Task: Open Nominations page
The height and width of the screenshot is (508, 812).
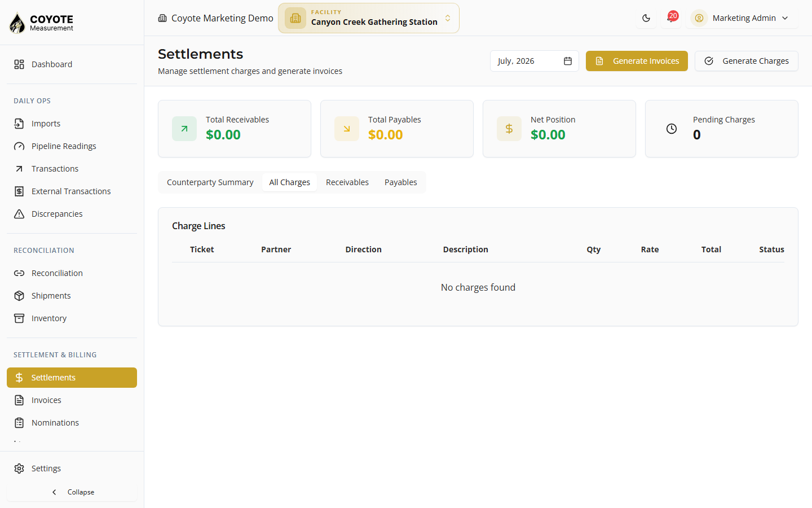Action: click(72, 423)
